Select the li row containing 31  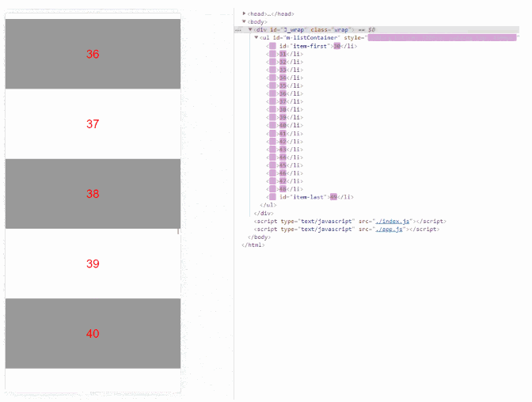[284, 54]
